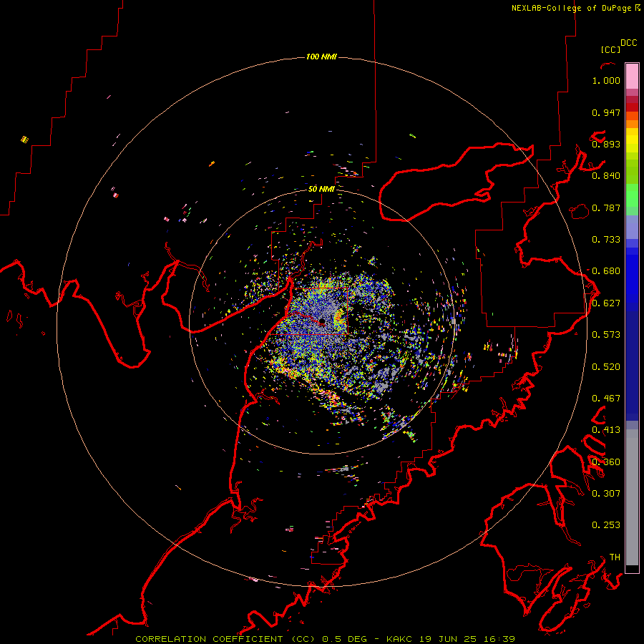Click the 0.680 value on color scale

606,271
